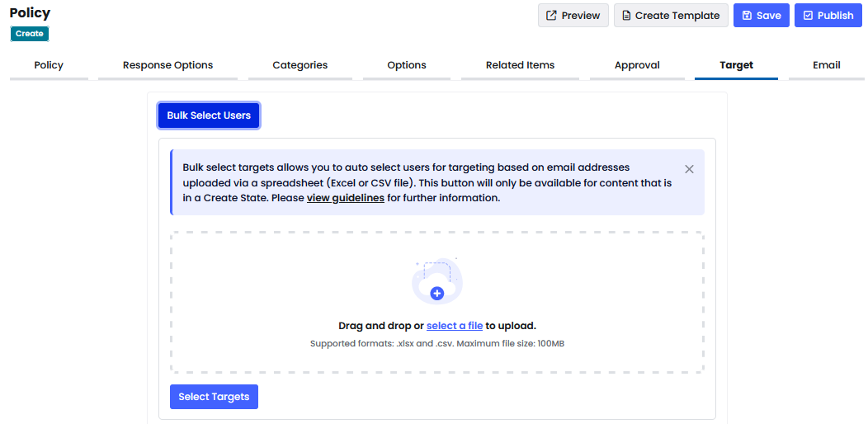Click the Create Template document icon
The width and height of the screenshot is (868, 424).
[626, 16]
